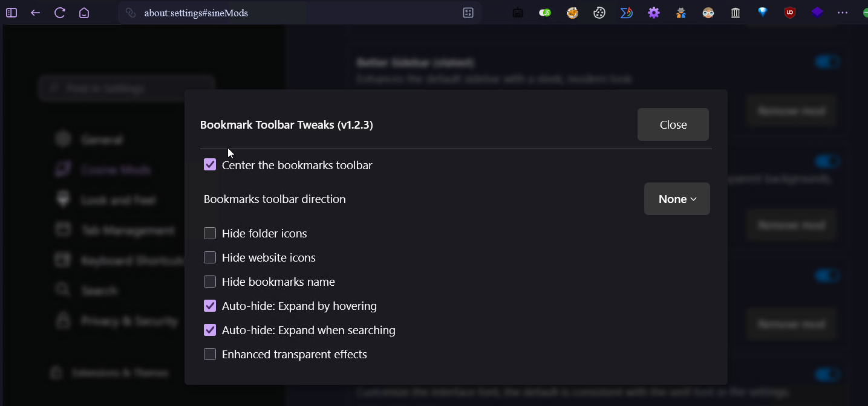Open the toolbar overflow ellipsis menu
The image size is (868, 406).
click(843, 12)
